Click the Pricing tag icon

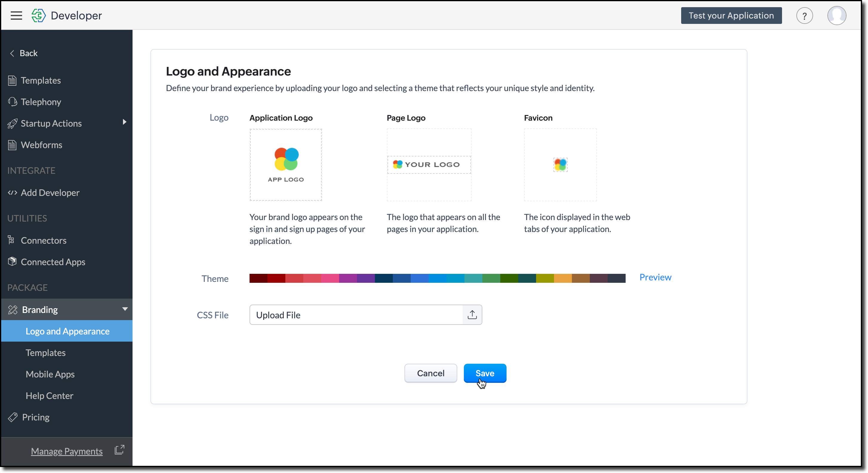13,417
